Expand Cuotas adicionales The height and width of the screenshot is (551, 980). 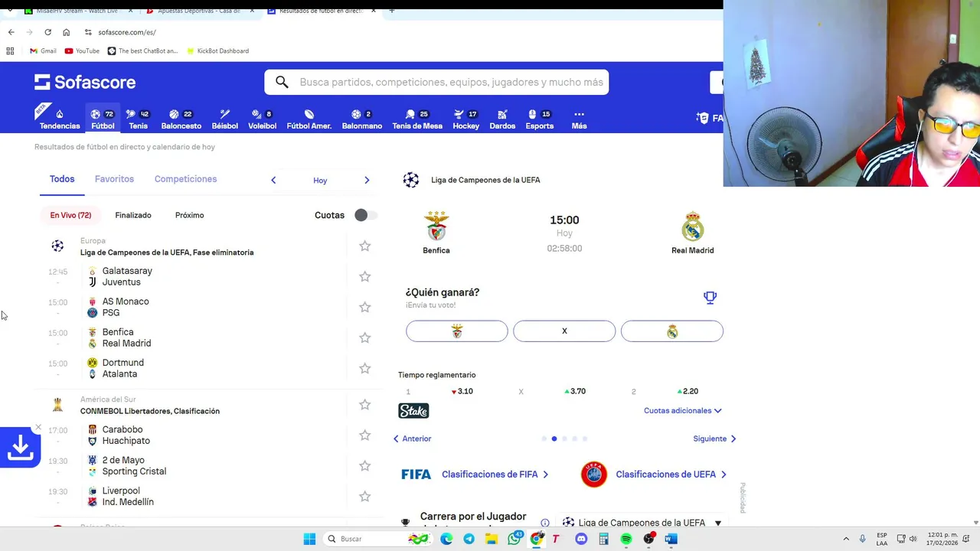point(682,411)
